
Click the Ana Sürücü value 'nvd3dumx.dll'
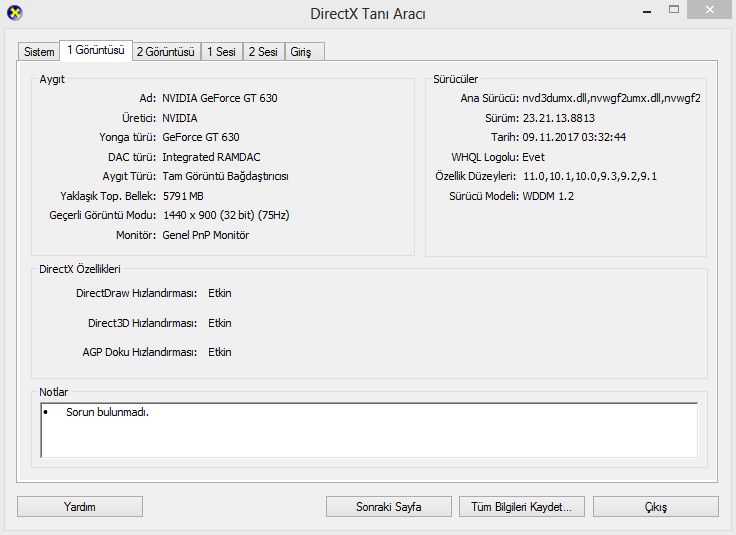[555, 98]
